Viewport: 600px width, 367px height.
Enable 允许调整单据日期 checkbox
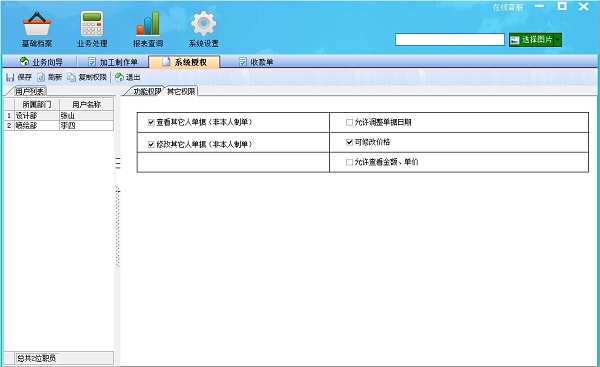coord(349,122)
